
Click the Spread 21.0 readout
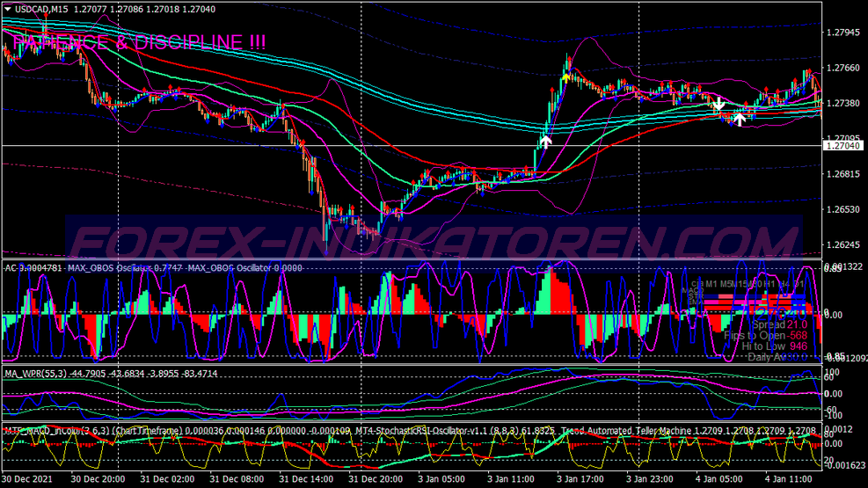tap(779, 324)
